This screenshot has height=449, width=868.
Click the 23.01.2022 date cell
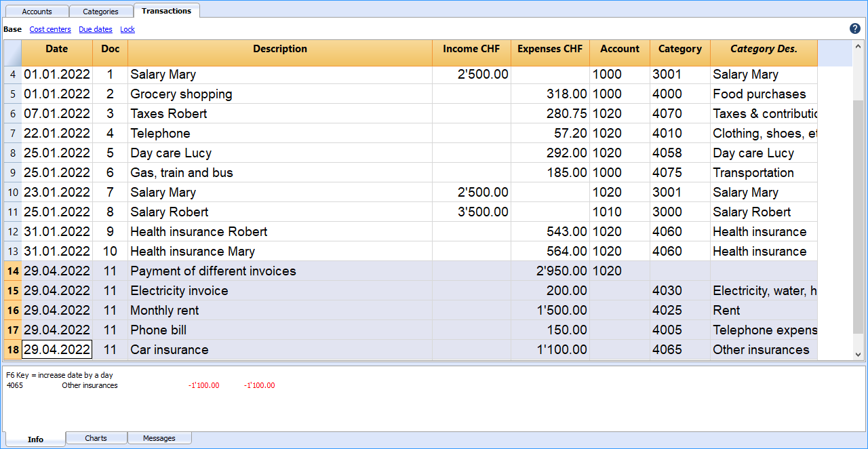[x=57, y=193]
